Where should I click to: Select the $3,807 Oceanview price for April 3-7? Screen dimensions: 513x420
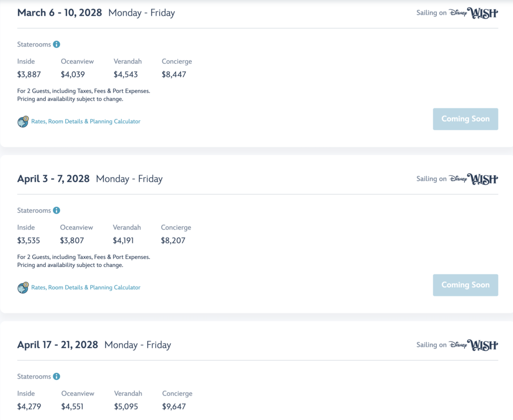(x=72, y=241)
